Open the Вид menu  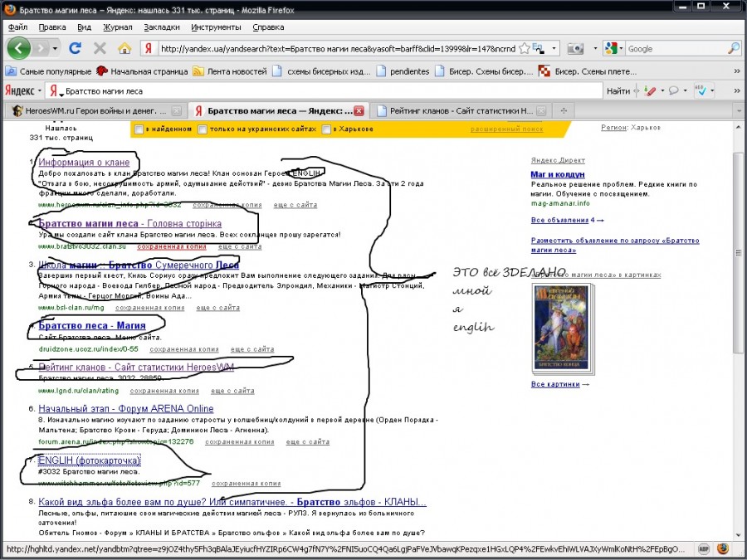pos(84,27)
